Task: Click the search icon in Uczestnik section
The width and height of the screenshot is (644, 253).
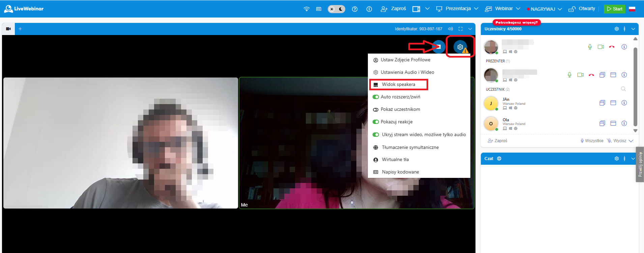Action: pos(623,89)
